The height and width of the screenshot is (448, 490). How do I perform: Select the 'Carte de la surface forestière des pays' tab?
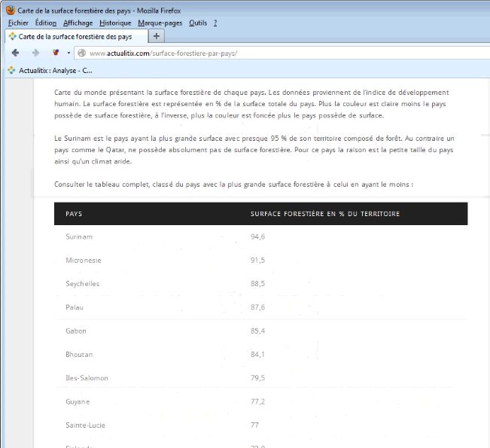click(x=77, y=36)
